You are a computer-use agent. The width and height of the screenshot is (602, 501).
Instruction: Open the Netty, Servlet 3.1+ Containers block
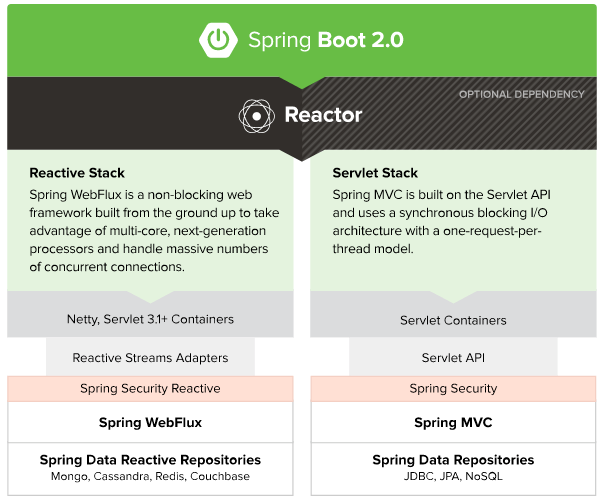pyautogui.click(x=150, y=319)
